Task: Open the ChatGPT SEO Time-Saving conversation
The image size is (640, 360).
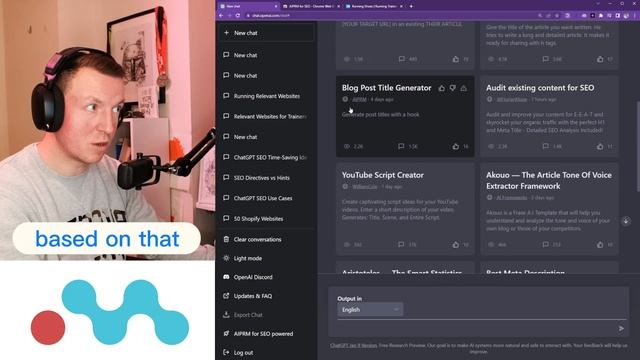Action: coord(266,157)
